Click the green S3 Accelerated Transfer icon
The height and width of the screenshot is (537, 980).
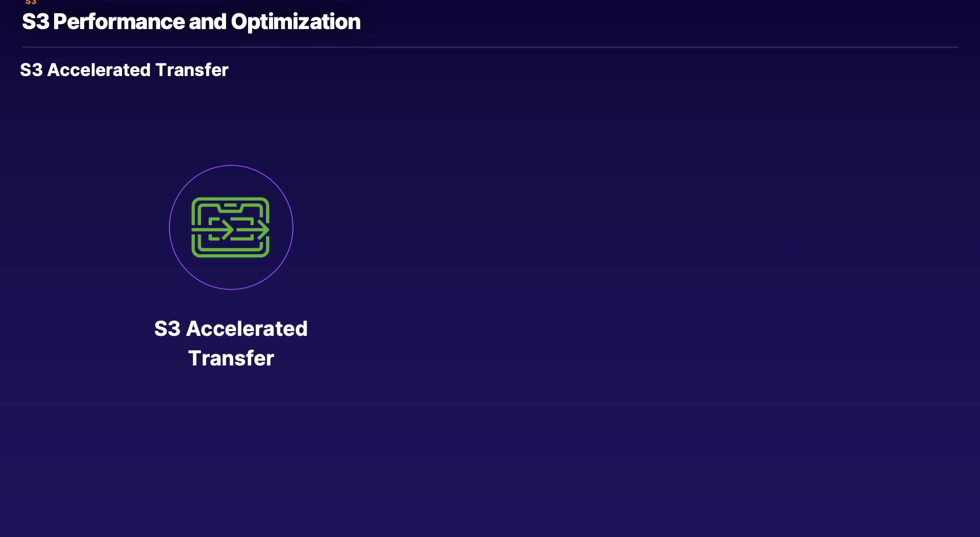(230, 227)
